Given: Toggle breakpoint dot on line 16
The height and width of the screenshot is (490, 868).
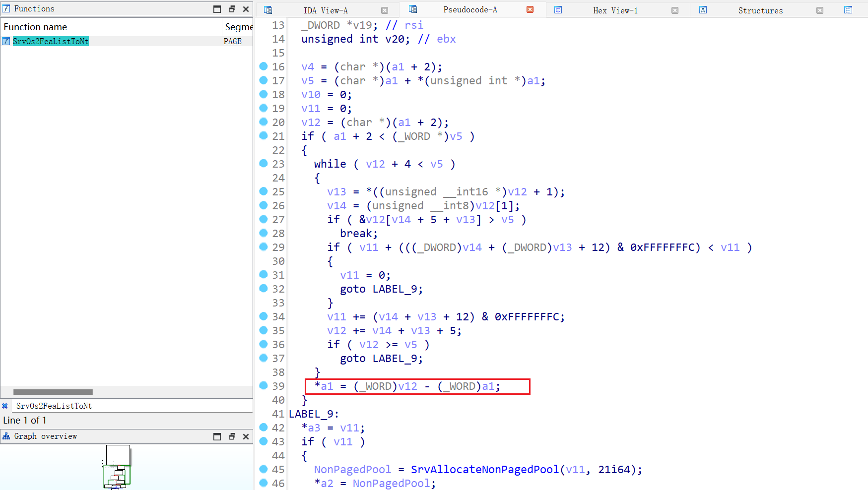Looking at the screenshot, I should coord(264,66).
